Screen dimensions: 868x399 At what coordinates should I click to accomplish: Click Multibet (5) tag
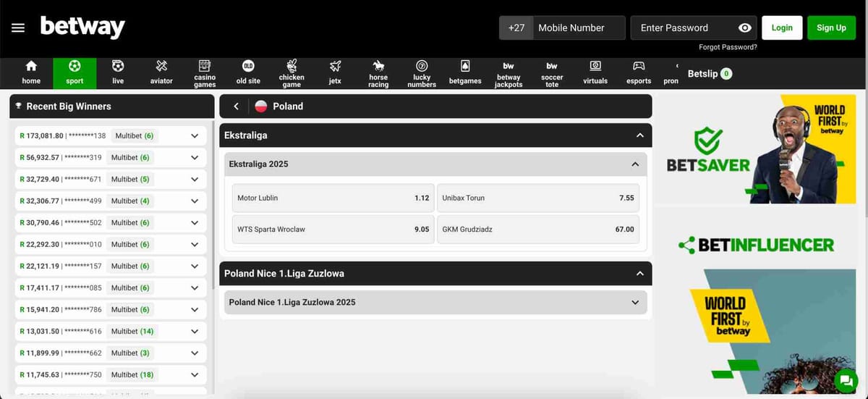pos(130,179)
